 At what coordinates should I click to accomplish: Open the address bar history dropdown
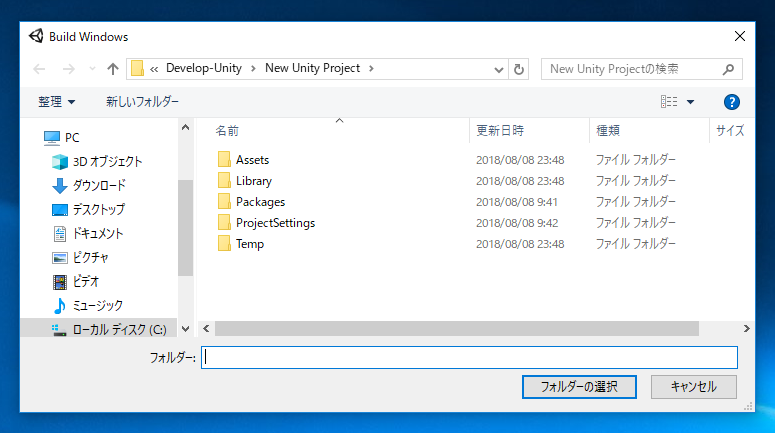pyautogui.click(x=499, y=69)
